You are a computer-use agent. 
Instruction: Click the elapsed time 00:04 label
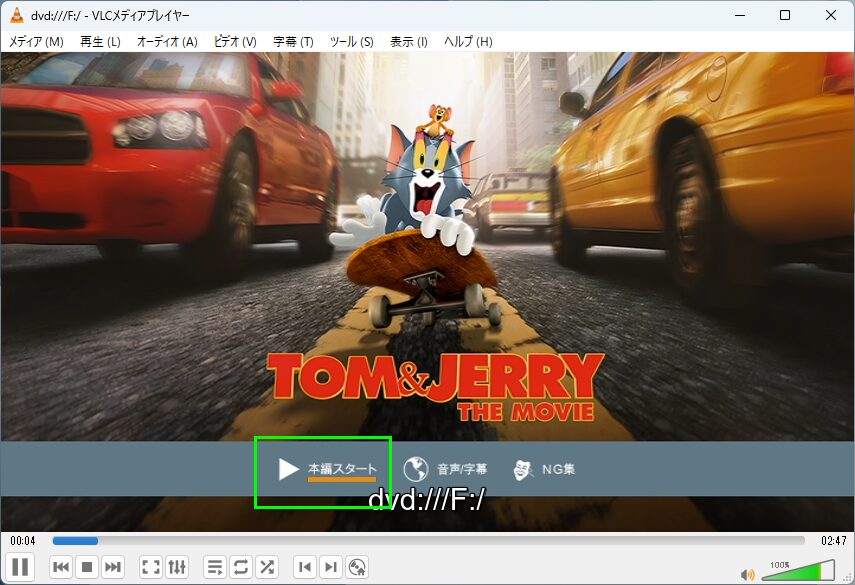point(23,541)
